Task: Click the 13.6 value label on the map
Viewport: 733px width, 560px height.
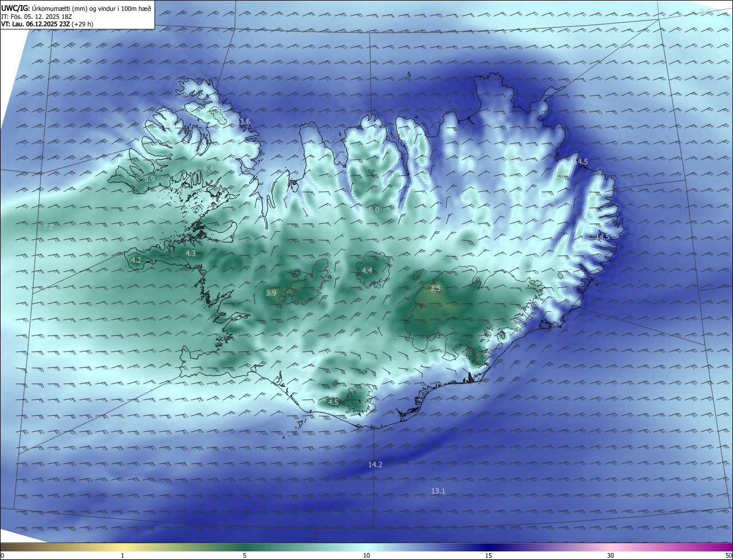Action: tap(244, 122)
